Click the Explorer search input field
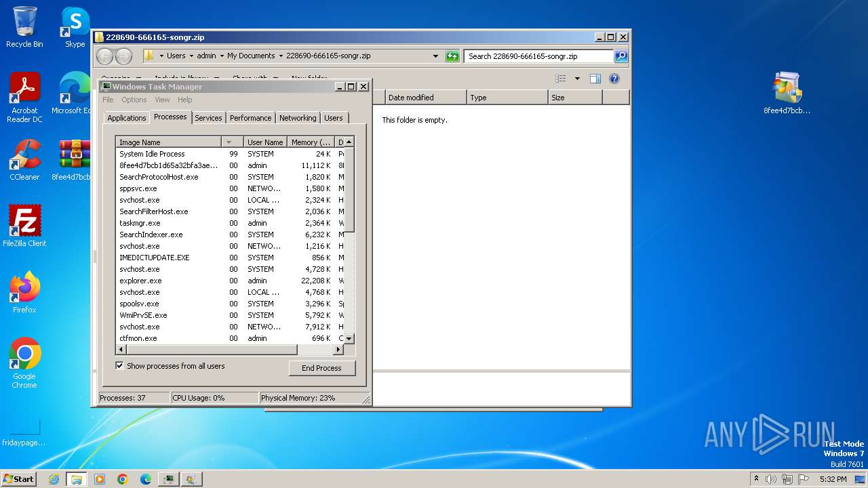Screen dimensions: 868x488 tap(538, 56)
